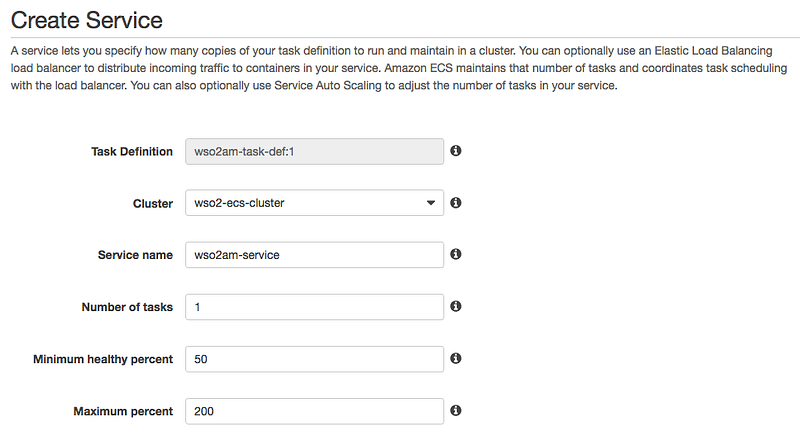
Task: Show help for the Service name field
Action: point(456,255)
